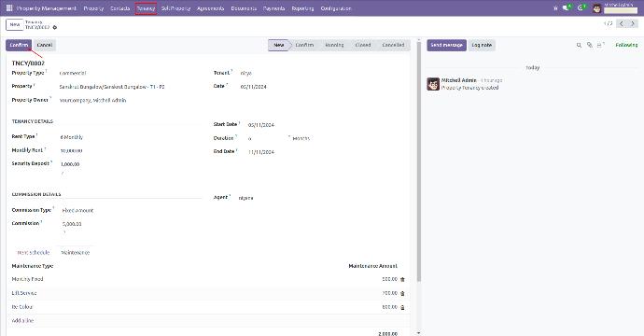Toggle the Following status

click(x=626, y=45)
